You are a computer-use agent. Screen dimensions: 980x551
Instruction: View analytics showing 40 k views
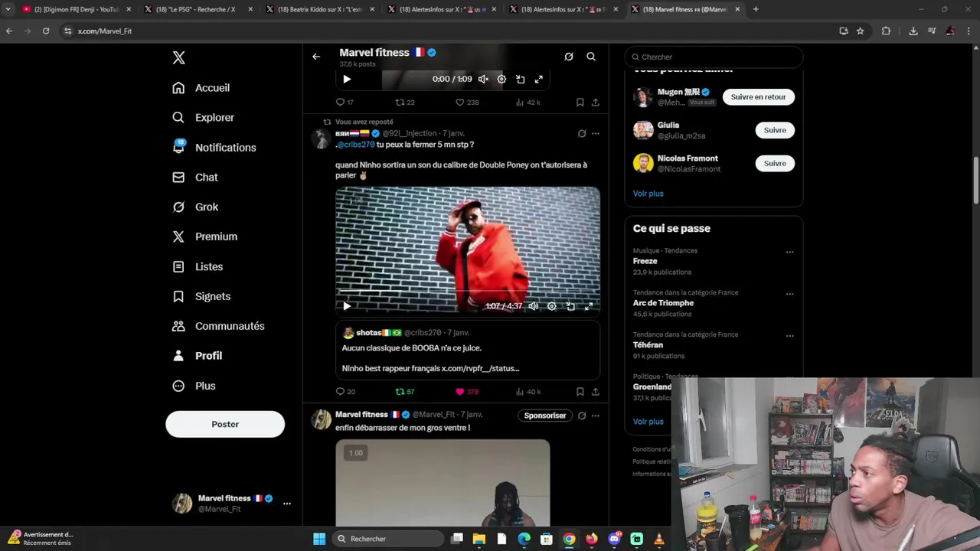tap(528, 392)
